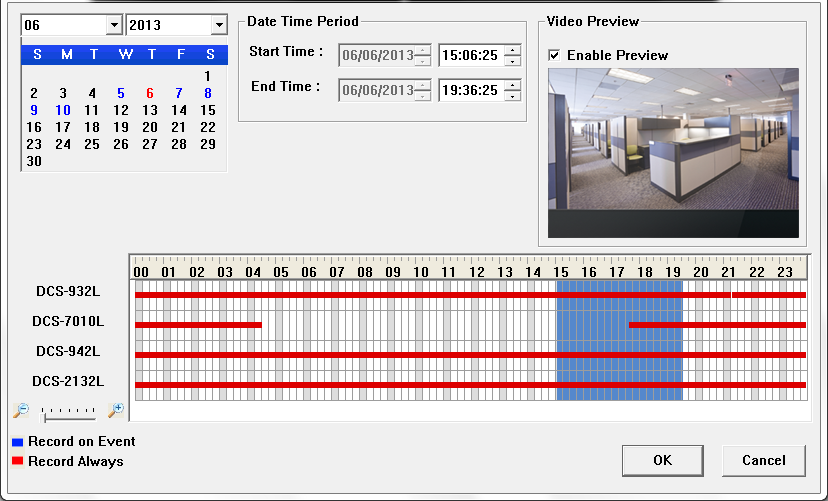Decrease the End Time using down arrow
This screenshot has width=828, height=501.
513,96
